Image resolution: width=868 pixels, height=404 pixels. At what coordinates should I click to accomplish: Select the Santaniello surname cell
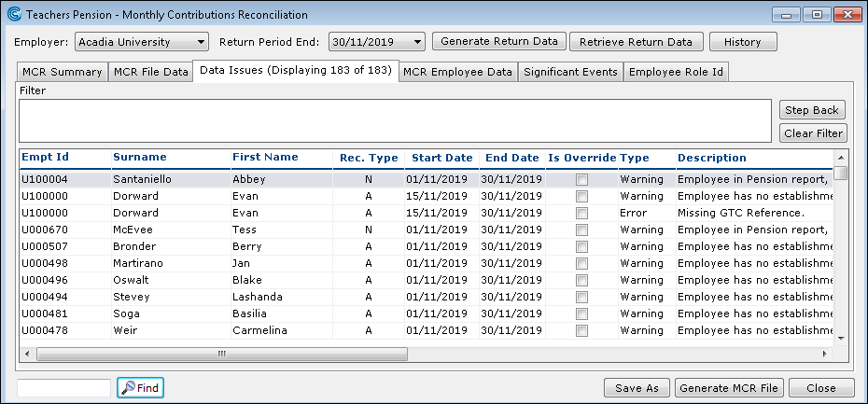[171, 180]
